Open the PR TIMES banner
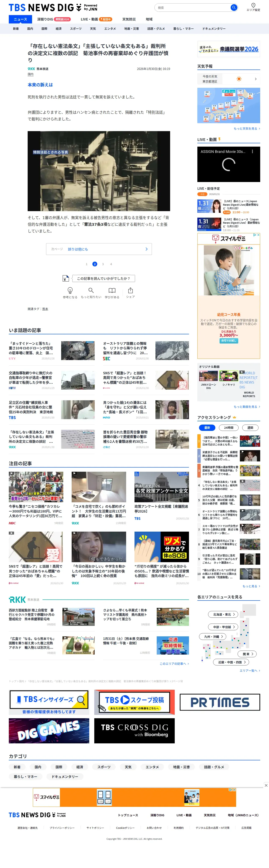Viewport: 269px width, 868px height. click(220, 702)
